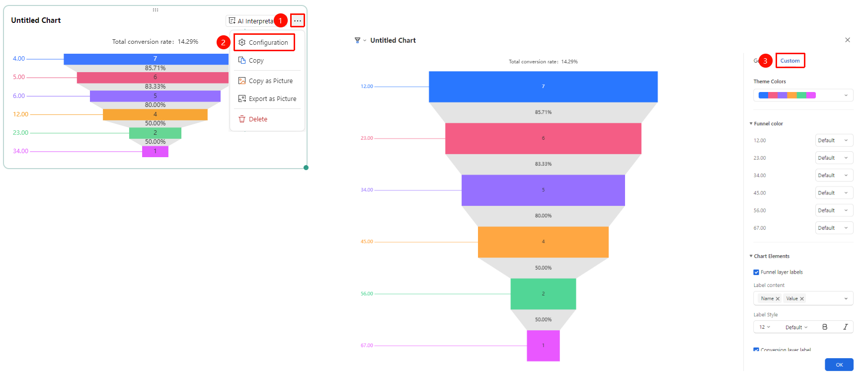The image size is (868, 381).
Task: Switch to the Custom tab
Action: [790, 61]
